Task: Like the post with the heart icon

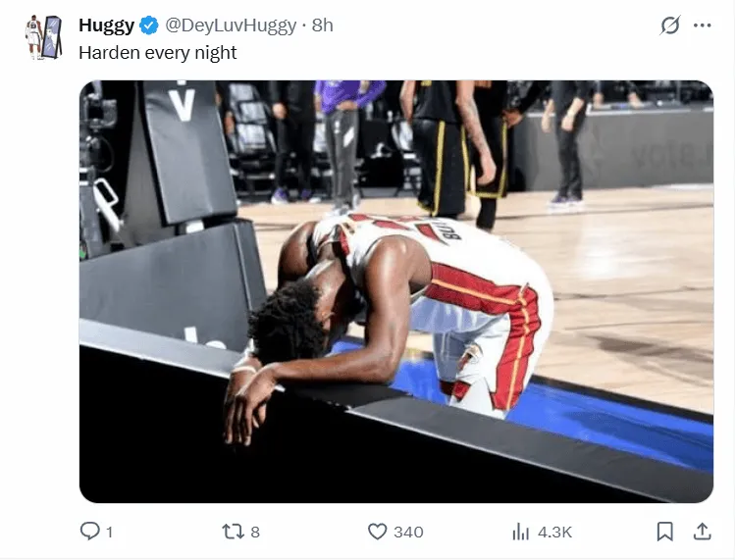Action: pyautogui.click(x=378, y=532)
